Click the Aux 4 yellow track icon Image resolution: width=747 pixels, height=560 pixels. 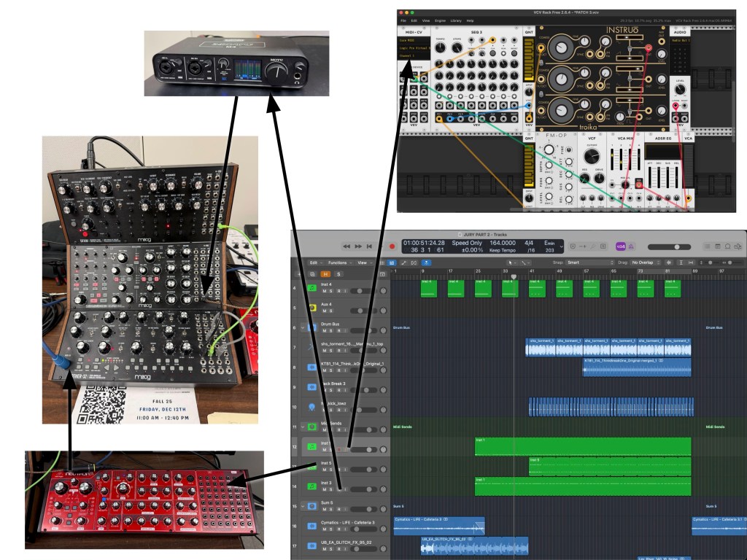point(311,308)
